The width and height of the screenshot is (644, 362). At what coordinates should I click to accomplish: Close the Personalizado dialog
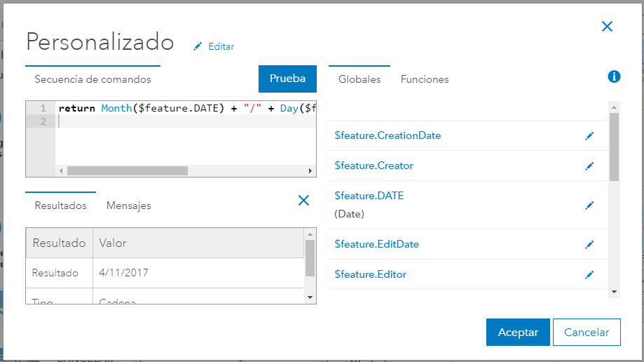coord(607,27)
